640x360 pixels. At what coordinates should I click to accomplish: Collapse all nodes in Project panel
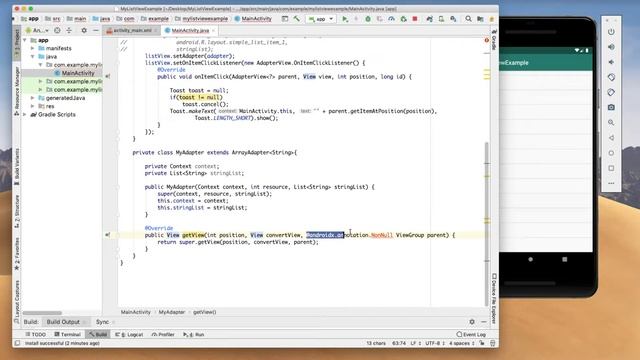[69, 30]
